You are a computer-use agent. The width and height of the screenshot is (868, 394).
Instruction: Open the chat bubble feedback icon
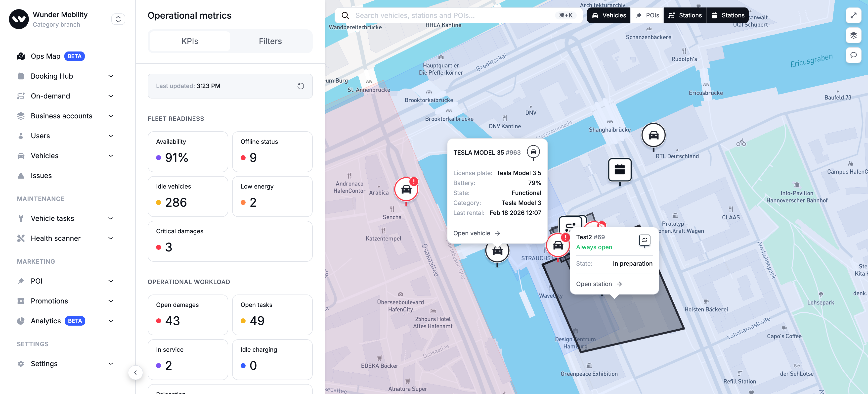pos(853,55)
